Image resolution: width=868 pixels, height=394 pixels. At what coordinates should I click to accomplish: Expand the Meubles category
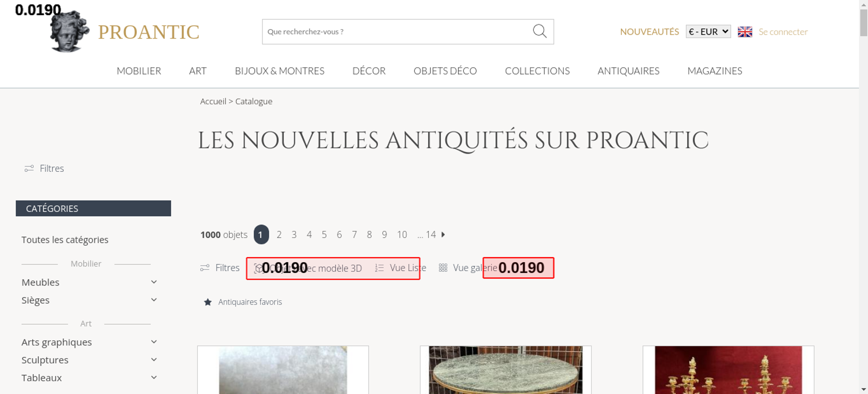154,282
